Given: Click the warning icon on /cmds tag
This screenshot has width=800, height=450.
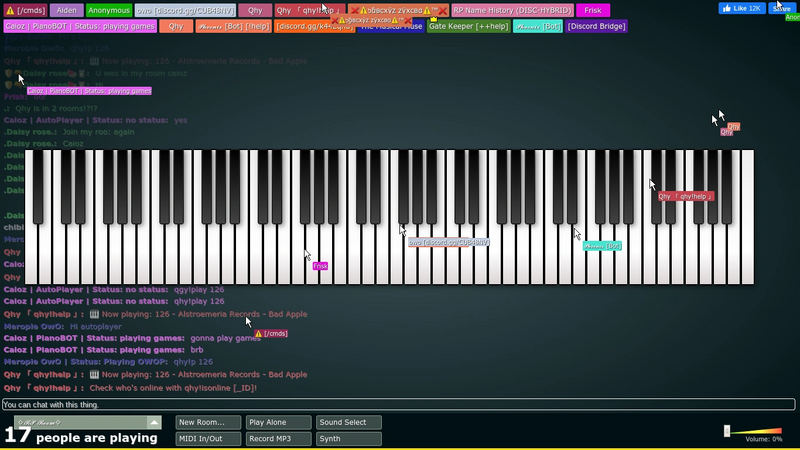Looking at the screenshot, I should pos(10,10).
